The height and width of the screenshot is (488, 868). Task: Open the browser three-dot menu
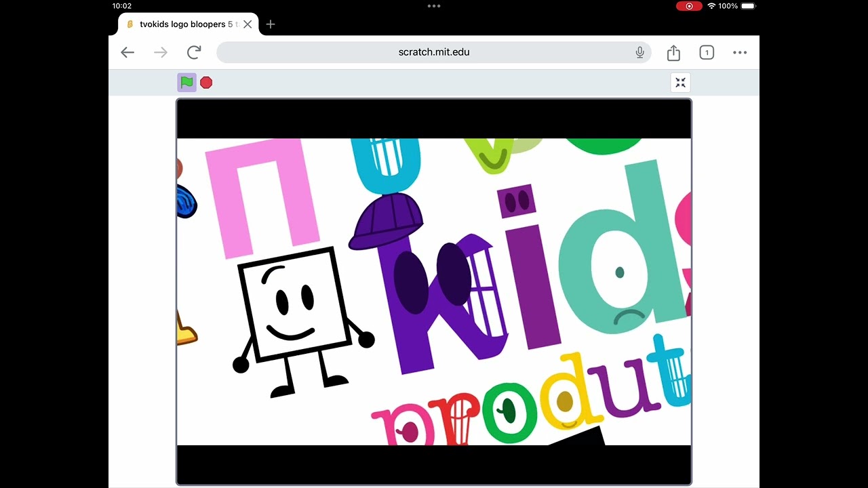(740, 52)
